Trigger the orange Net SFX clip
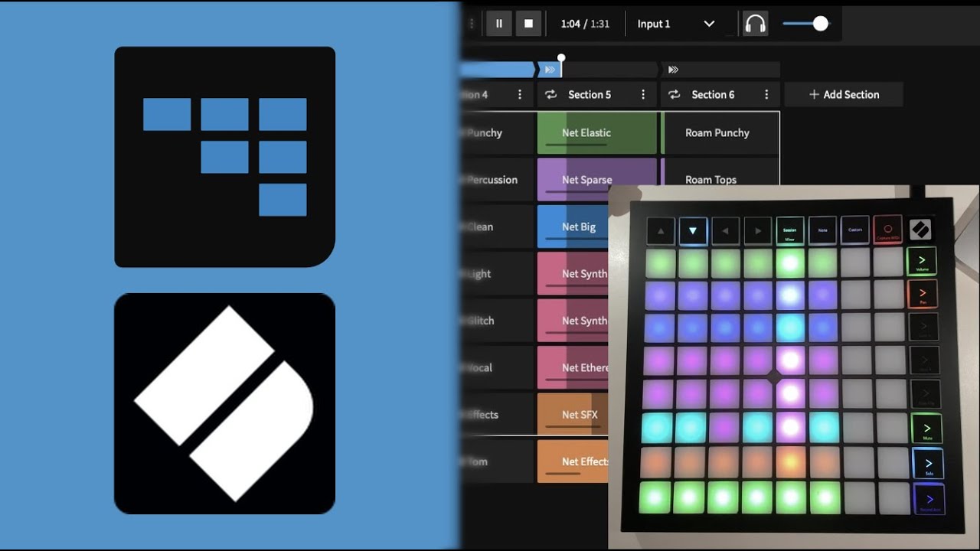980x551 pixels. tap(573, 414)
